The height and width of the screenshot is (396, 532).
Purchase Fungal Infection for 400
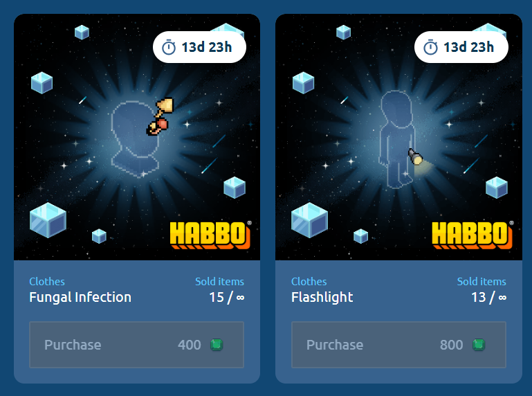pyautogui.click(x=136, y=345)
